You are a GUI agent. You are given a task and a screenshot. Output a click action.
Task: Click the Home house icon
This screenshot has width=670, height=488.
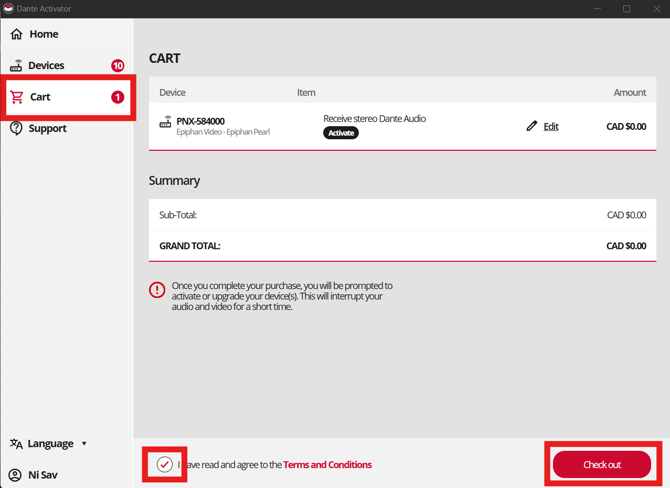pos(16,34)
